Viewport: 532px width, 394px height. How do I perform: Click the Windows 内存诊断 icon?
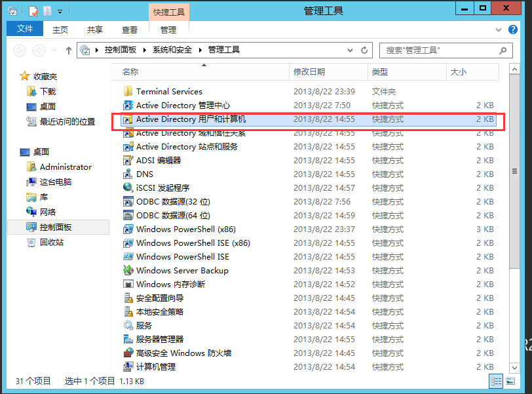click(x=128, y=284)
